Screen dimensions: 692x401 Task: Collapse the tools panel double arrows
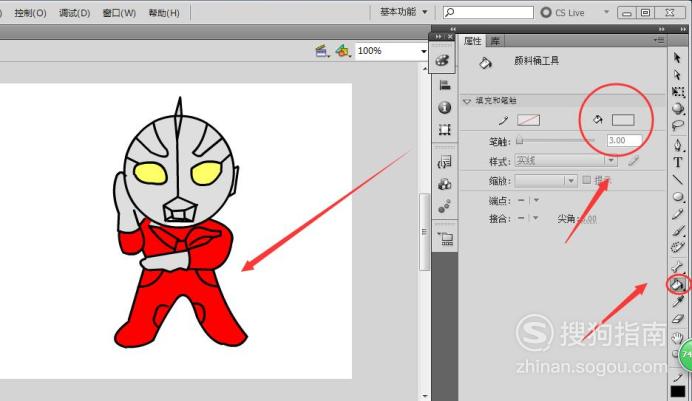[683, 29]
